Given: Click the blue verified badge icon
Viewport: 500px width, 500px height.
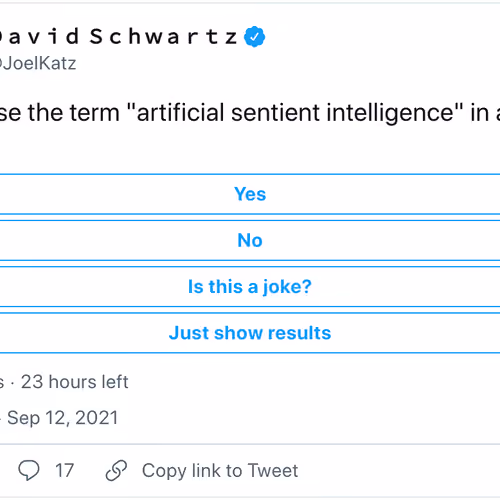Looking at the screenshot, I should [x=254, y=36].
